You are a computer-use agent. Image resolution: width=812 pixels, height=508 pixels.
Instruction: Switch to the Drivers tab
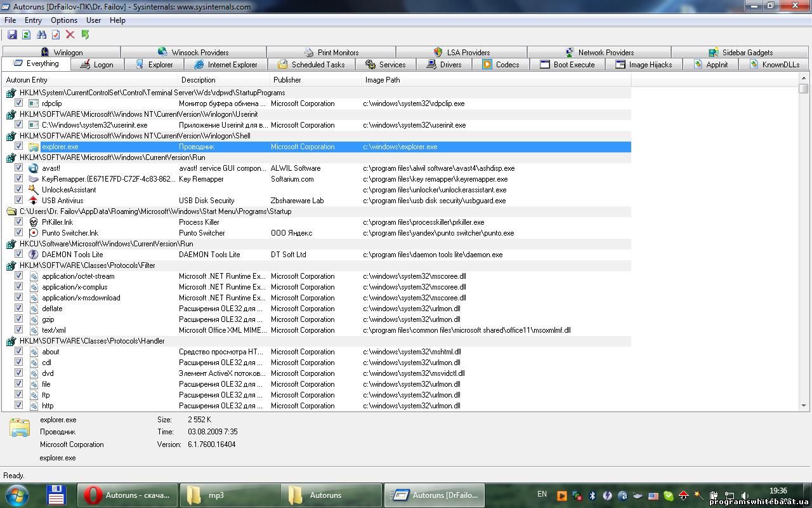click(x=443, y=64)
